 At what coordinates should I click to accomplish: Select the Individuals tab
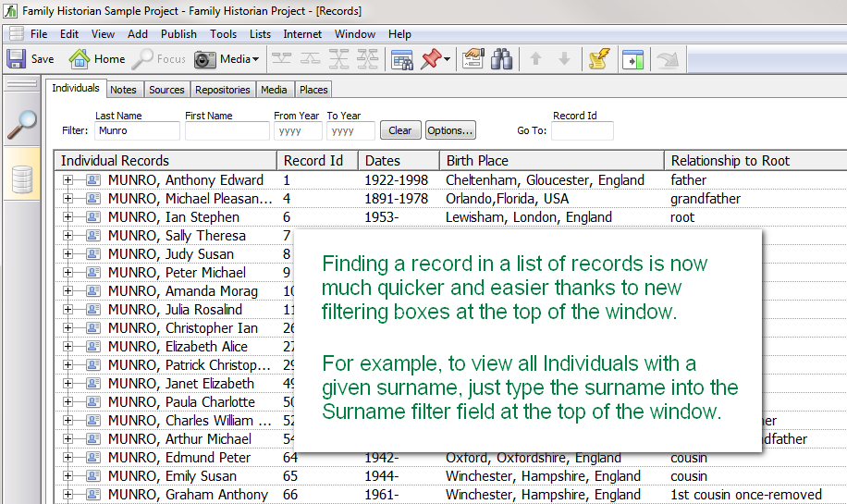click(x=76, y=88)
